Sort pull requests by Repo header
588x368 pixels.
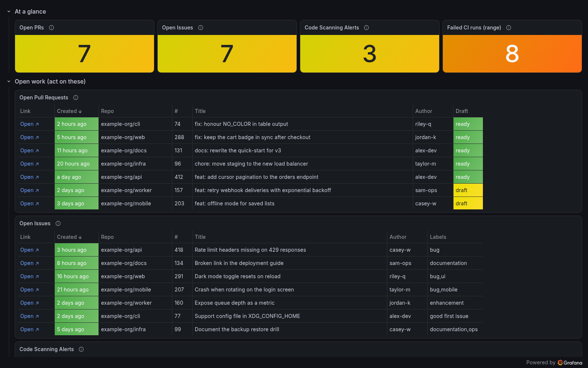(x=107, y=111)
